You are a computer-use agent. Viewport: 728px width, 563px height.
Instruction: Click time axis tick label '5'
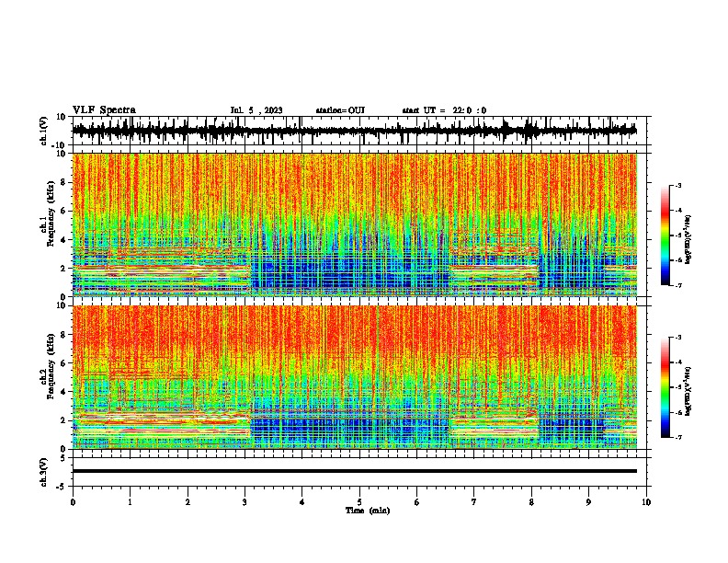click(359, 502)
